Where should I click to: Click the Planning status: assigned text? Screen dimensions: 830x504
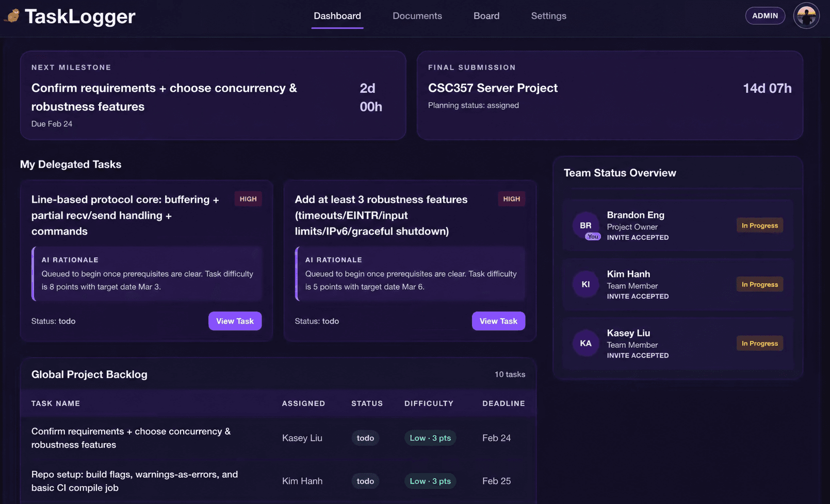coord(474,105)
